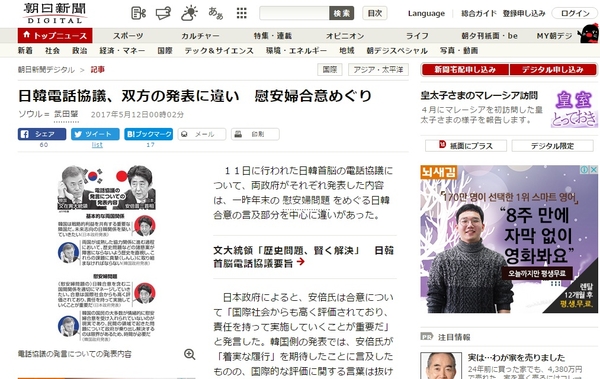The image size is (600, 379).
Task: Share article via Facebook シェア button
Action: 42,134
